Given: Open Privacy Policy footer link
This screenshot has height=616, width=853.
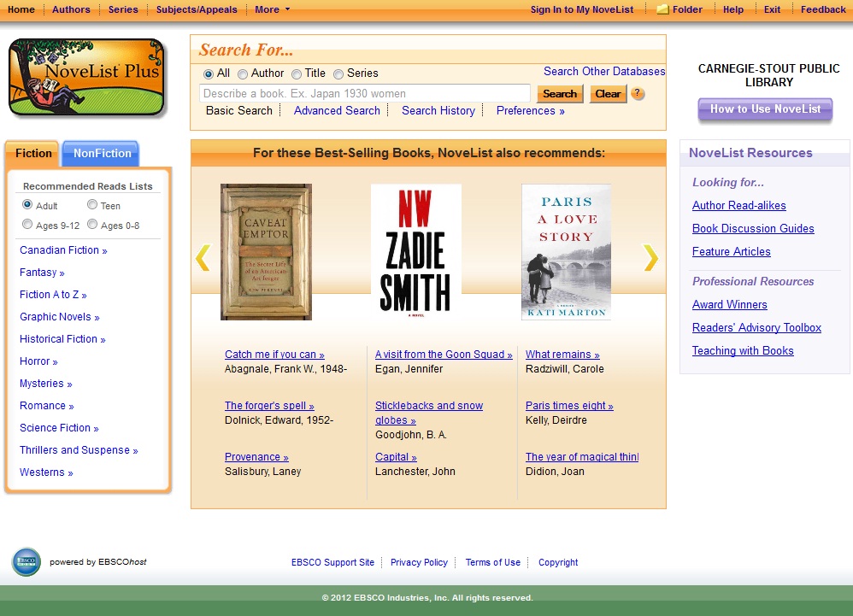Looking at the screenshot, I should tap(419, 563).
